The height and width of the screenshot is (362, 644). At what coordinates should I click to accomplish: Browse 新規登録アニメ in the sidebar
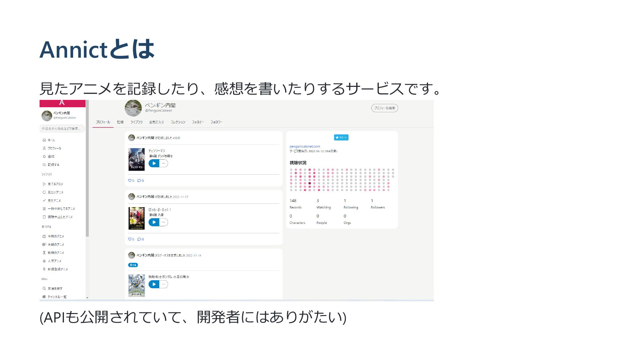point(55,269)
